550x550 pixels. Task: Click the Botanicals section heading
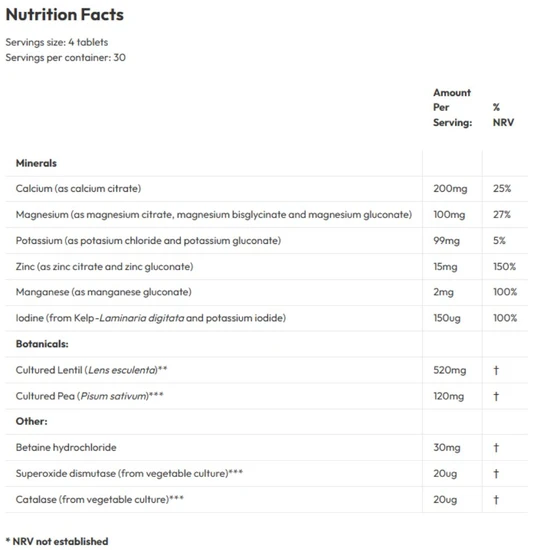tap(42, 344)
